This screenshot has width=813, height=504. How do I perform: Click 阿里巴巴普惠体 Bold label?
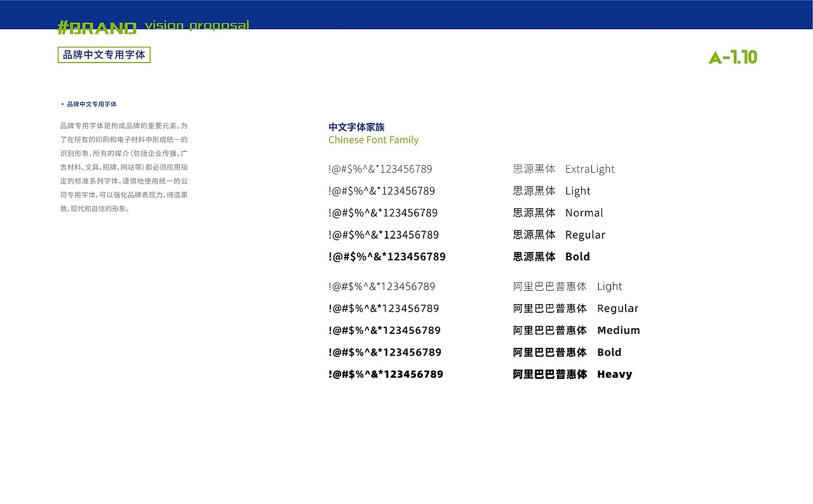pyautogui.click(x=567, y=352)
